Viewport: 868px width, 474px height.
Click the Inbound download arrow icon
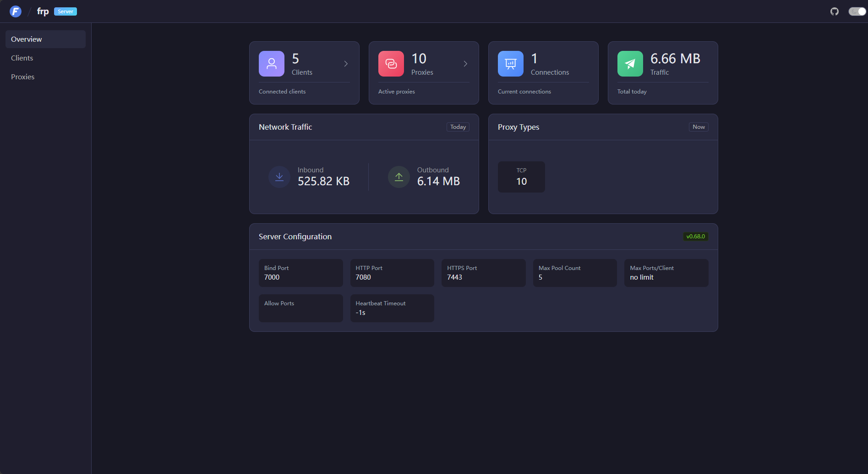(x=279, y=177)
